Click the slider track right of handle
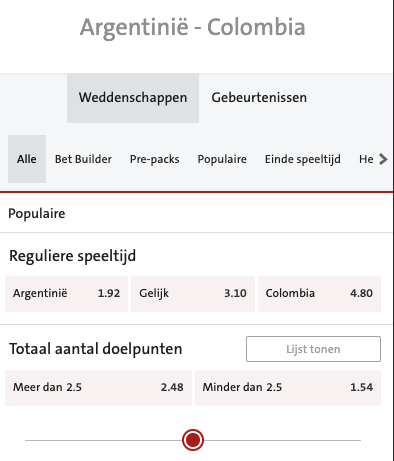 click(283, 440)
